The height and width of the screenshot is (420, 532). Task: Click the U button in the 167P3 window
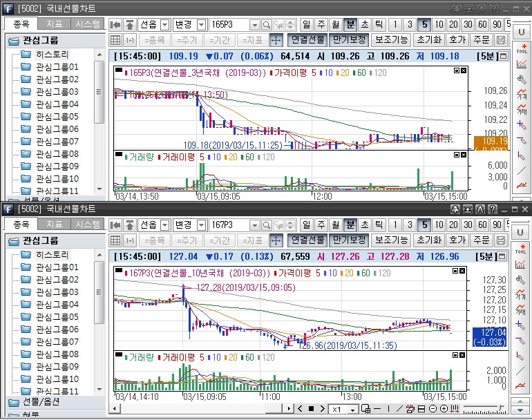click(x=520, y=232)
